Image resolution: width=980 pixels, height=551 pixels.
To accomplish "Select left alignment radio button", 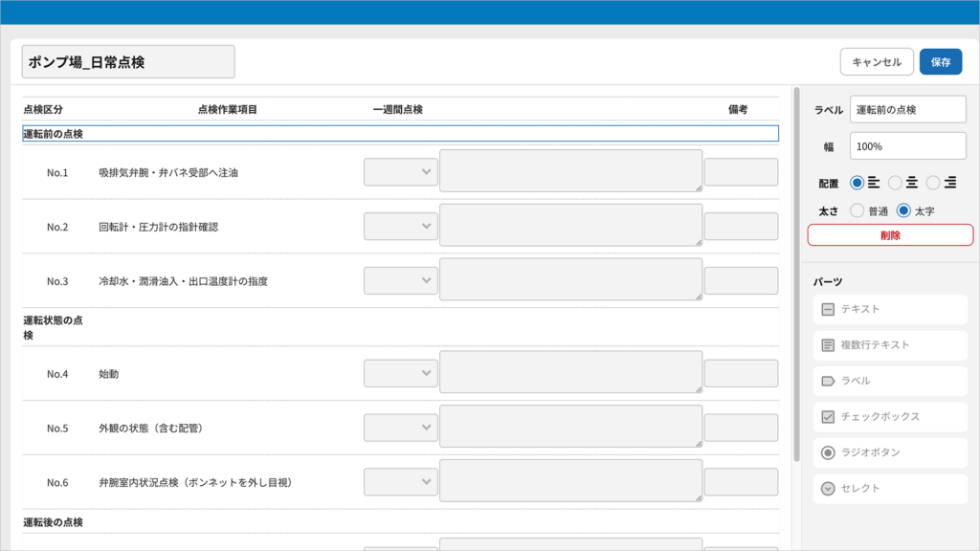I will (857, 183).
